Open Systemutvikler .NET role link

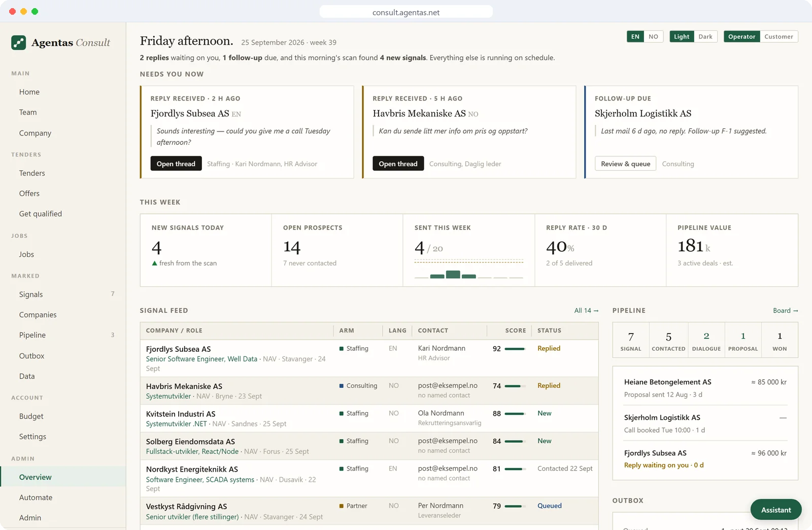(176, 424)
